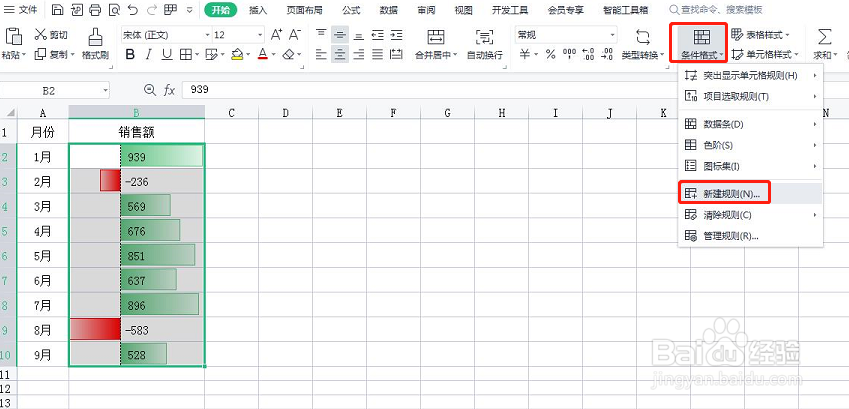Screen dimensions: 849x409
Task: Switch to 数据 (Data) tab
Action: (x=389, y=10)
